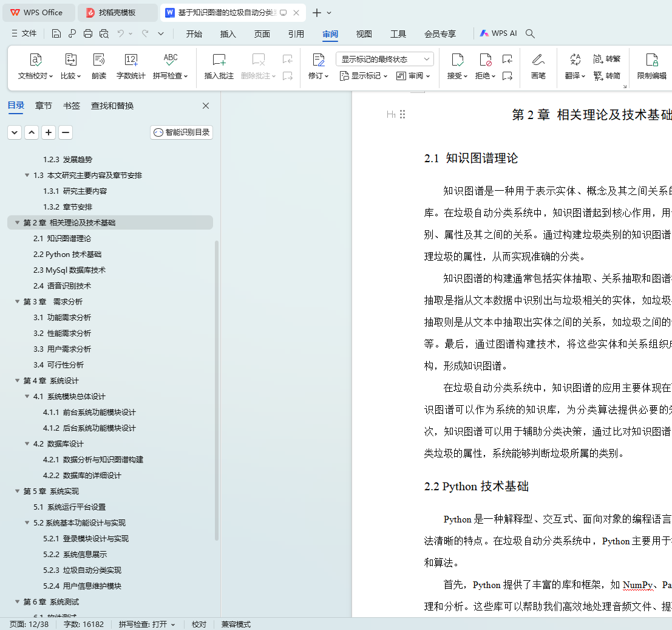Click the Print Preview icon
The image size is (672, 630).
[x=104, y=33]
